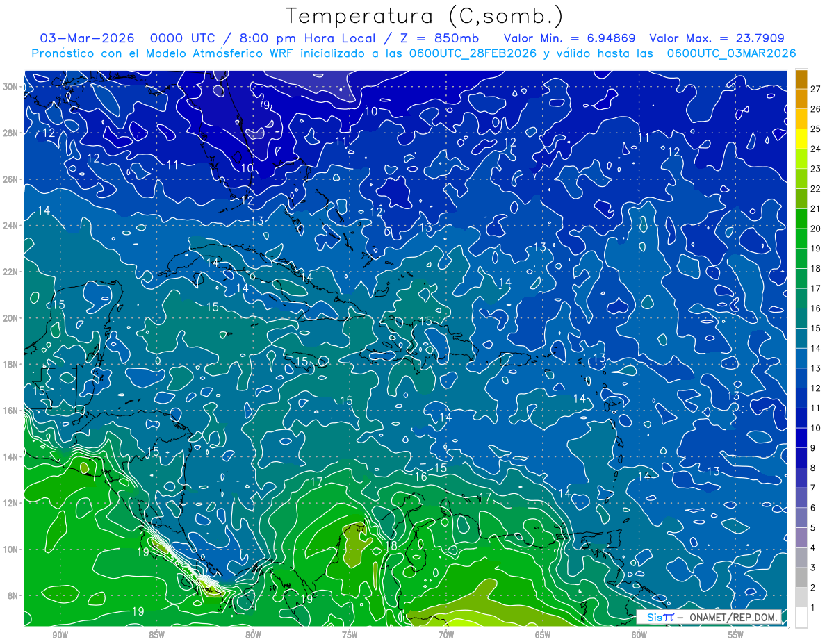The width and height of the screenshot is (834, 644).
Task: Click the yellow swatch between 24 and 25
Action: [801, 139]
